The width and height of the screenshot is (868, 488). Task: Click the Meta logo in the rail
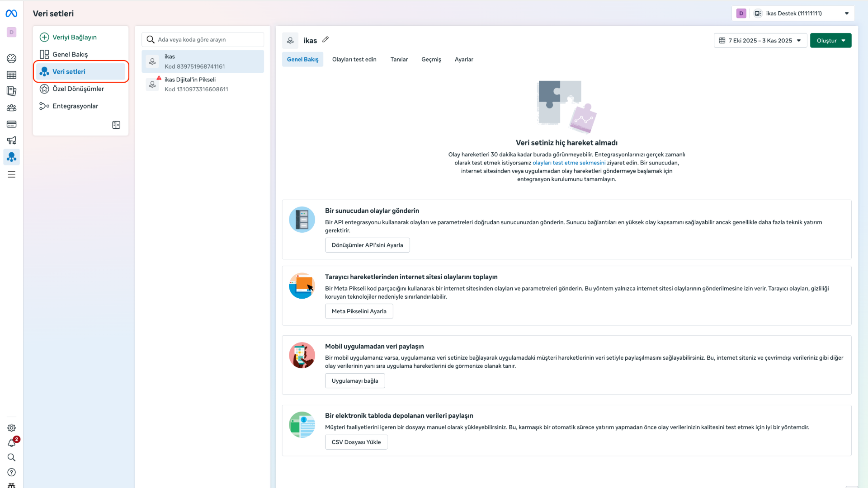tap(11, 14)
